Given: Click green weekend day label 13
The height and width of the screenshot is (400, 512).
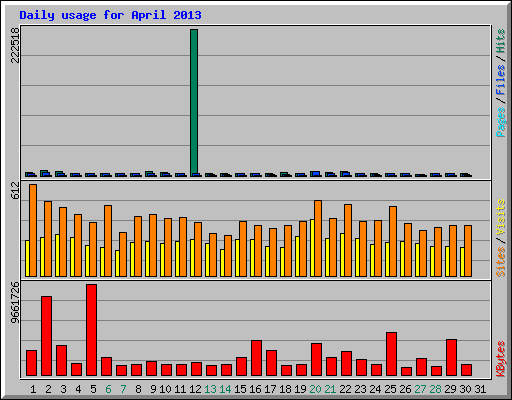Looking at the screenshot, I should (x=210, y=389).
